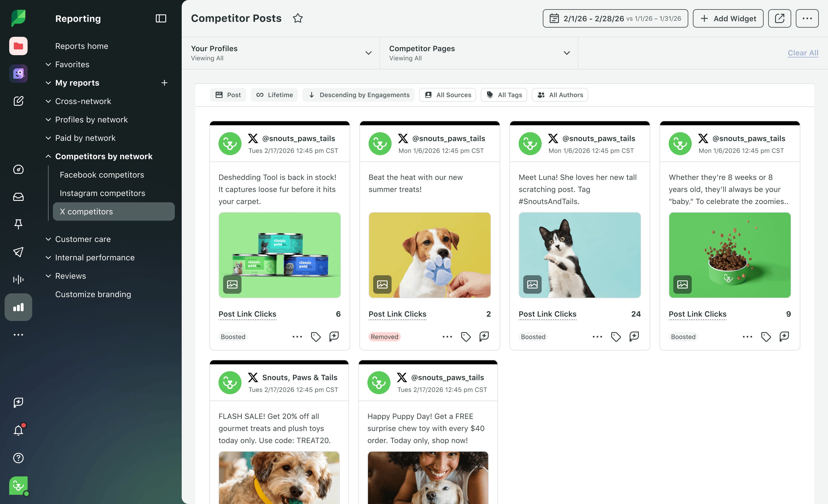Open the Competitor Pages dropdown
The height and width of the screenshot is (504, 828).
479,53
